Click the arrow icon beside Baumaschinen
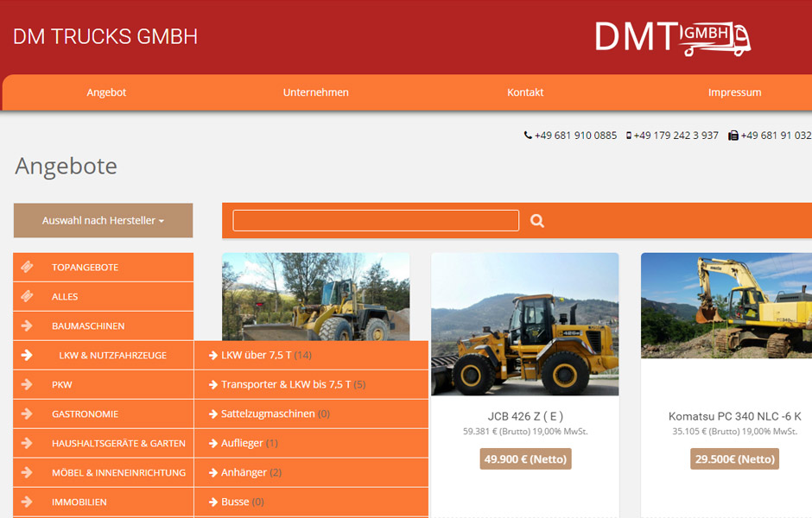The width and height of the screenshot is (812, 518). tap(27, 325)
